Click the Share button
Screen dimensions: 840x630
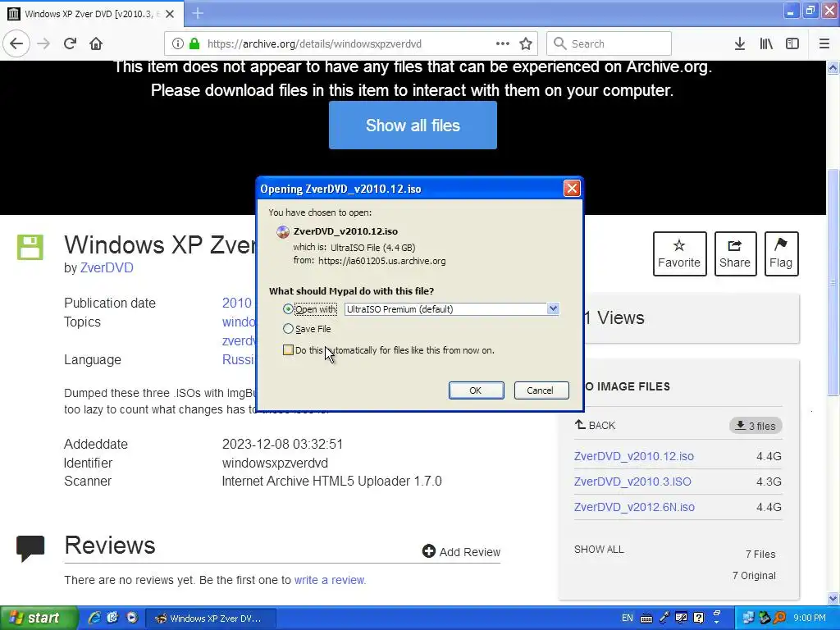click(x=736, y=254)
